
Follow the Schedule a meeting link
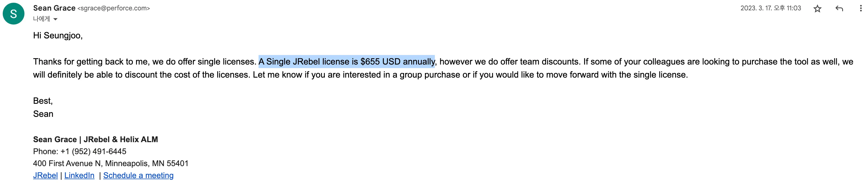(x=138, y=175)
